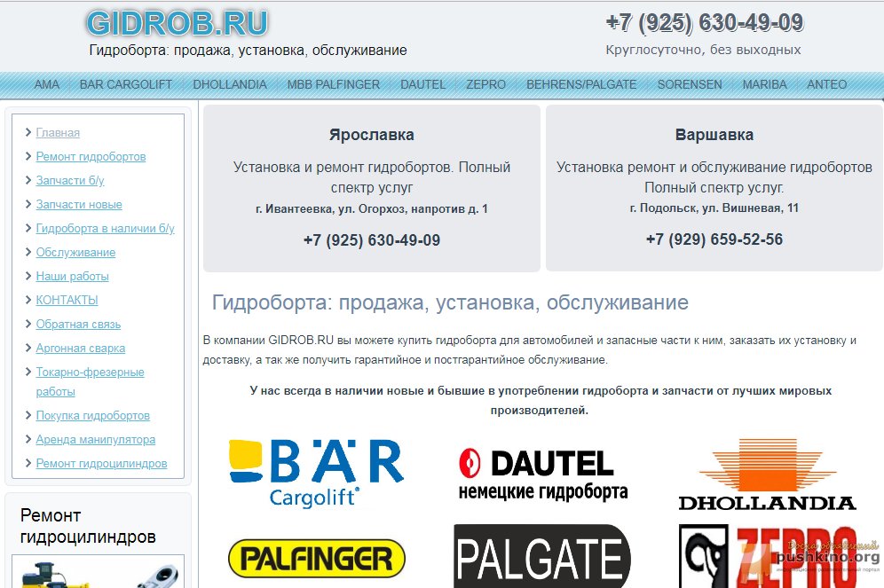Click the ZEPRO brand logo

point(767,557)
